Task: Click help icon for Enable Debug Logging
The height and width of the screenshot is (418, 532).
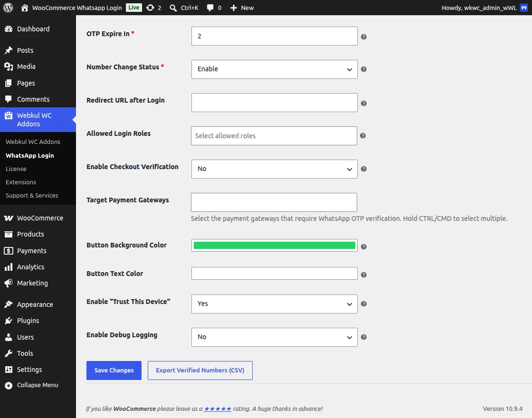Action: (364, 337)
